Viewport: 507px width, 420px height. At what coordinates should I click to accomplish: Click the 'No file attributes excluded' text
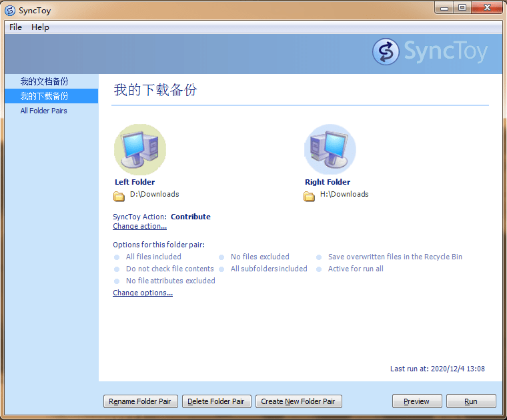(170, 281)
